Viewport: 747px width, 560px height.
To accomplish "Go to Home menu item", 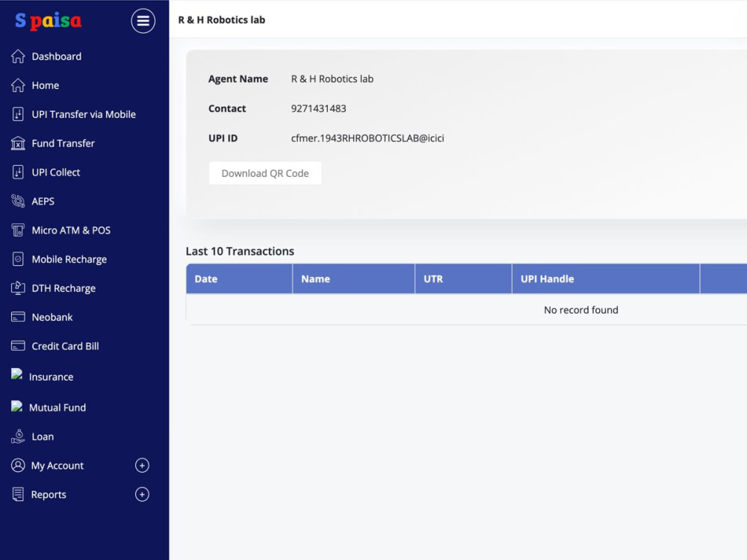I will click(46, 85).
